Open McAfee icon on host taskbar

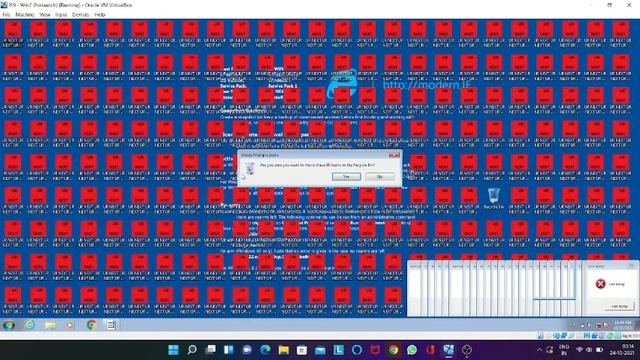pos(375,350)
